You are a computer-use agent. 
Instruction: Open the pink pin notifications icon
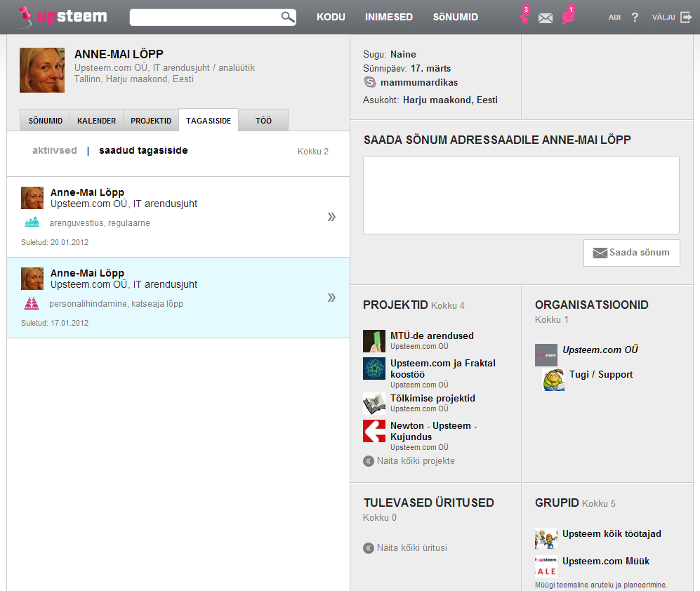(525, 15)
